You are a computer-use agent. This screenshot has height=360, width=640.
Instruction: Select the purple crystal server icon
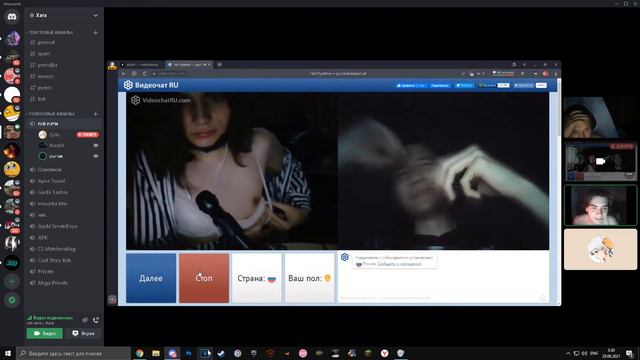[12, 38]
